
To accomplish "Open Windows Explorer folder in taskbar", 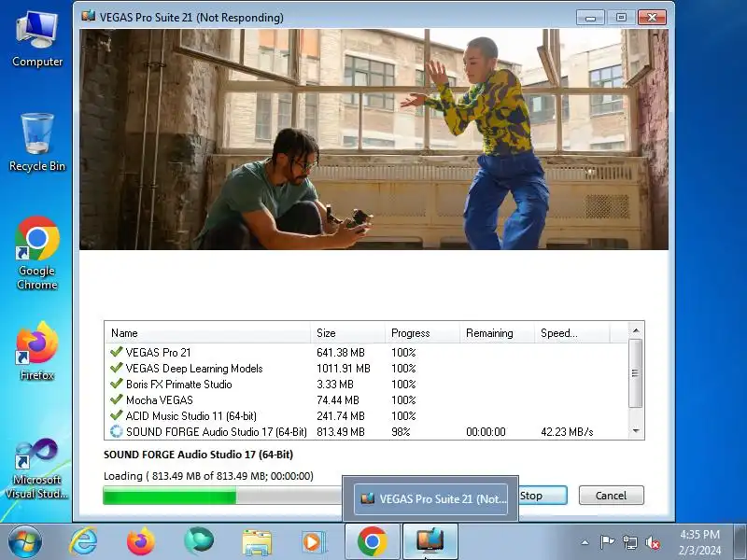I will click(257, 542).
